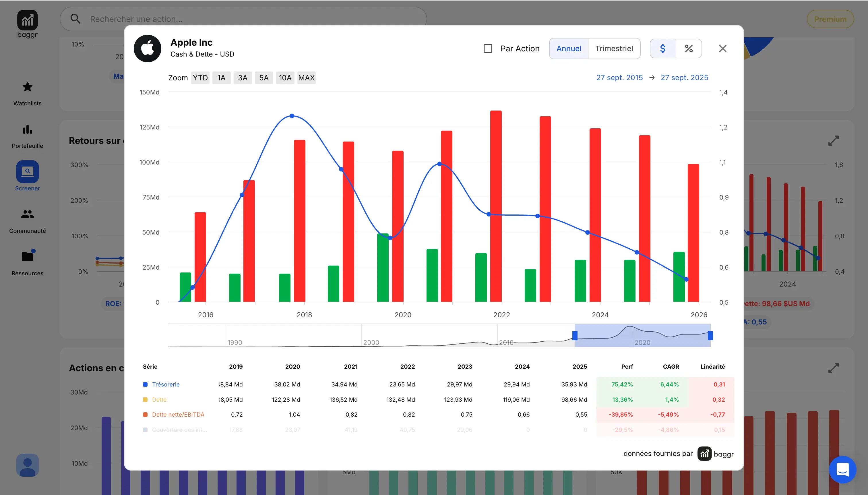Open the Communauté people icon
The width and height of the screenshot is (868, 495).
pyautogui.click(x=27, y=214)
